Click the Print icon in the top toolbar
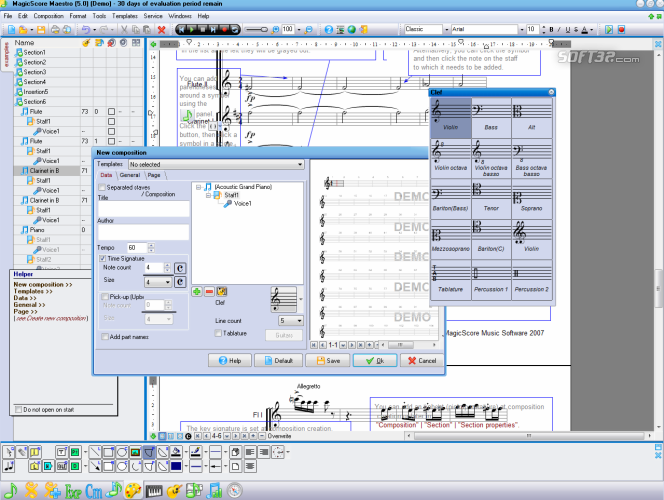The width and height of the screenshot is (664, 500). pos(55,29)
